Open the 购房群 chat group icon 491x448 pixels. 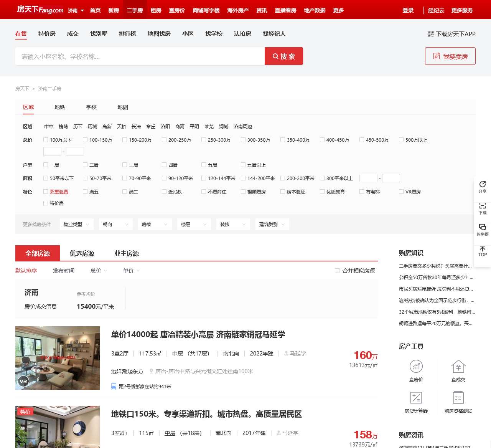pyautogui.click(x=482, y=229)
